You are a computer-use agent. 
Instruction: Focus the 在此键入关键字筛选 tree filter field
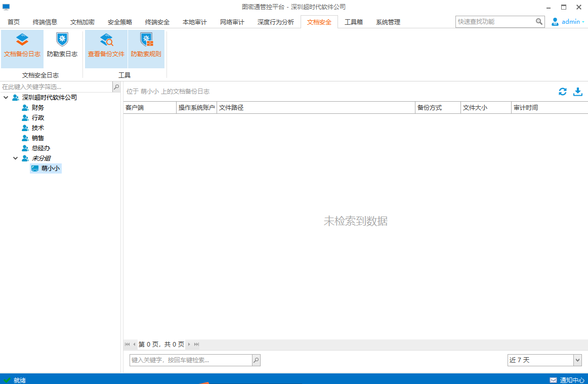(56, 87)
